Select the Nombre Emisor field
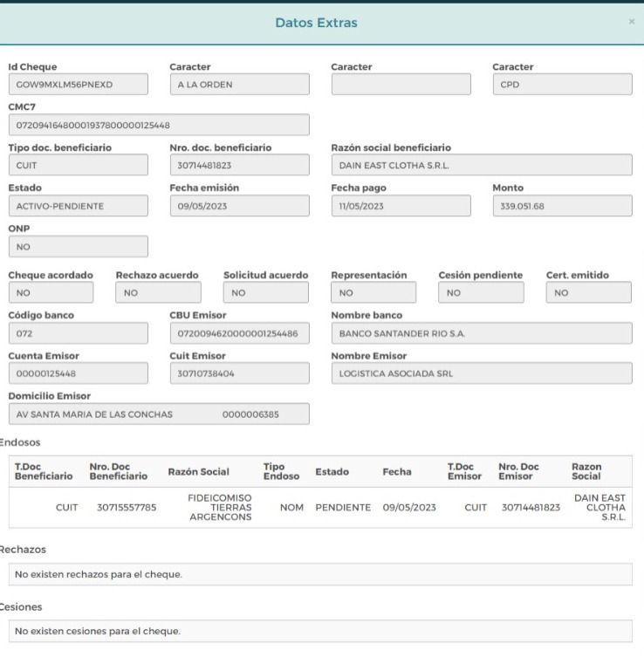644x657 pixels. click(x=482, y=373)
